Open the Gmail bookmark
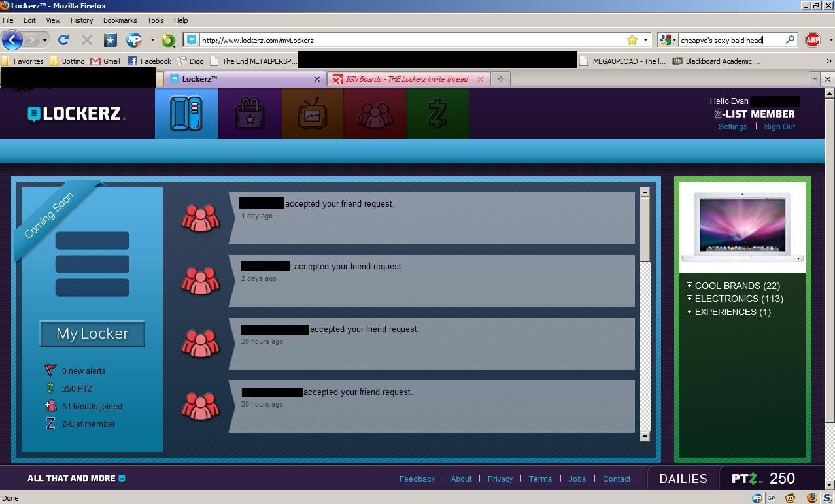 [x=105, y=61]
